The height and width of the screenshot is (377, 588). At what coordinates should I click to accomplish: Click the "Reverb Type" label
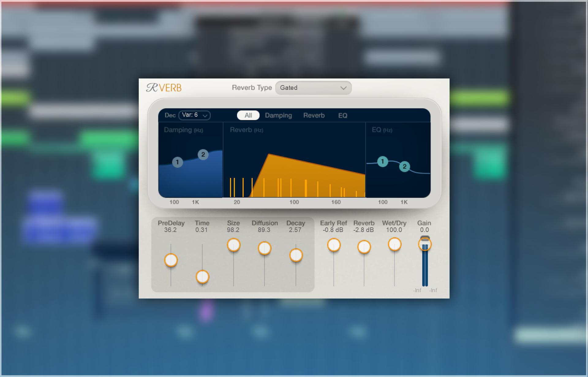point(252,88)
